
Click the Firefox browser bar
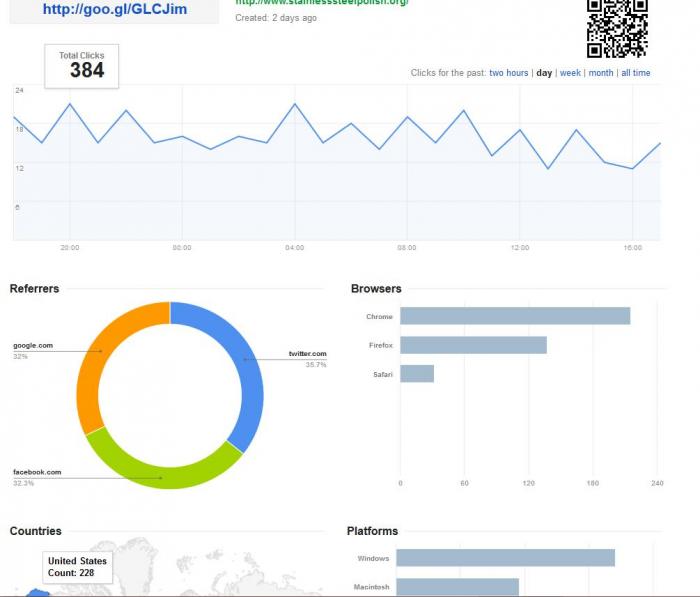pyautogui.click(x=473, y=345)
